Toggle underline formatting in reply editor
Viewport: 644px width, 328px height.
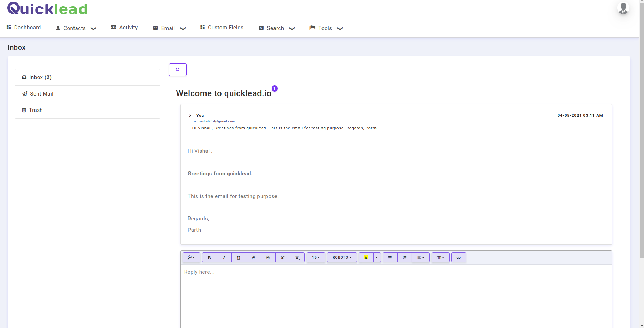[239, 258]
